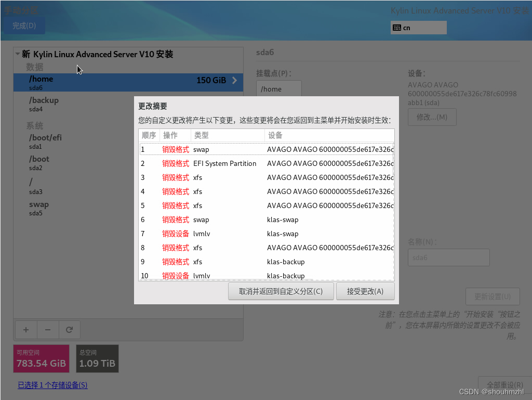Select the /backup sda4 partition entry
532x400 pixels.
pos(128,104)
